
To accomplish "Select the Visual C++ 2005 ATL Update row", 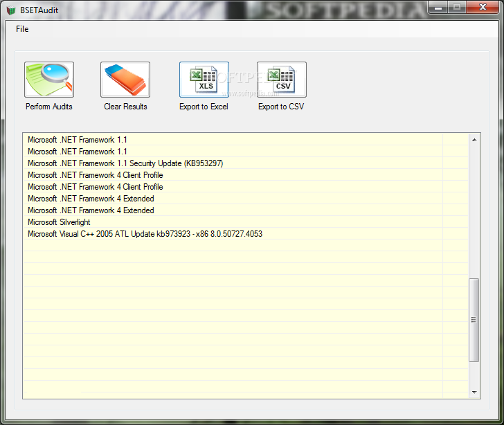I will tap(246, 234).
